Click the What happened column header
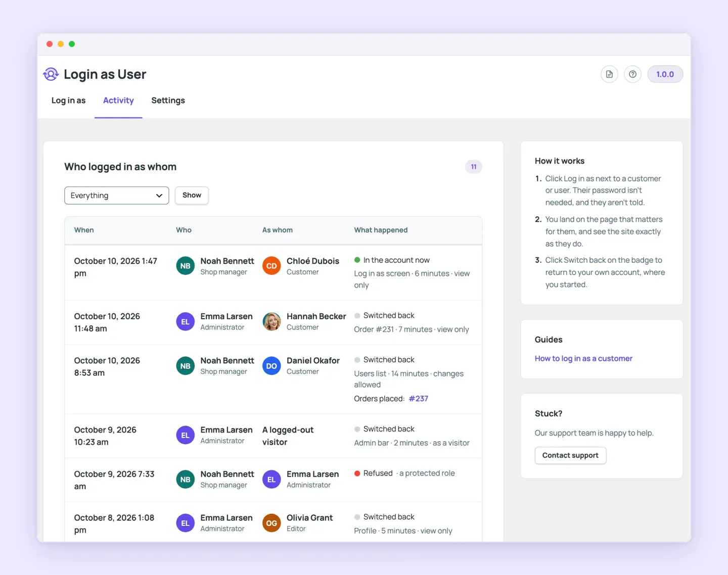Viewport: 728px width, 575px height. [381, 230]
